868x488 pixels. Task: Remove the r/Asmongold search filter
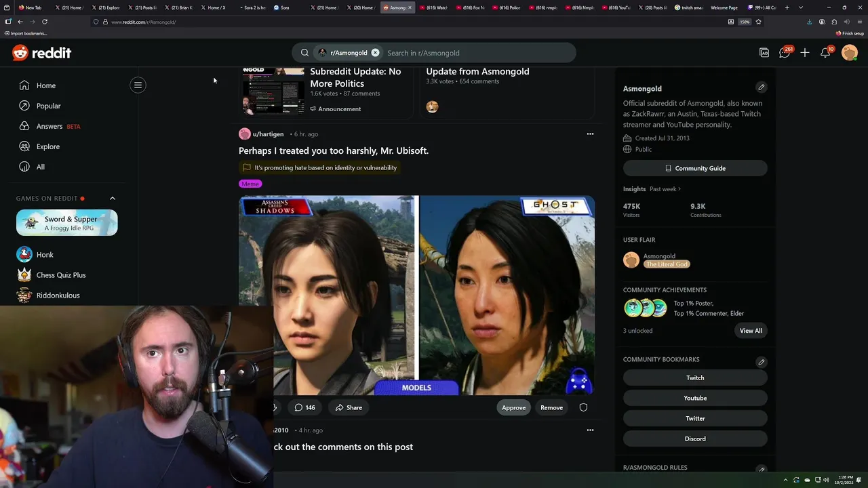click(375, 53)
